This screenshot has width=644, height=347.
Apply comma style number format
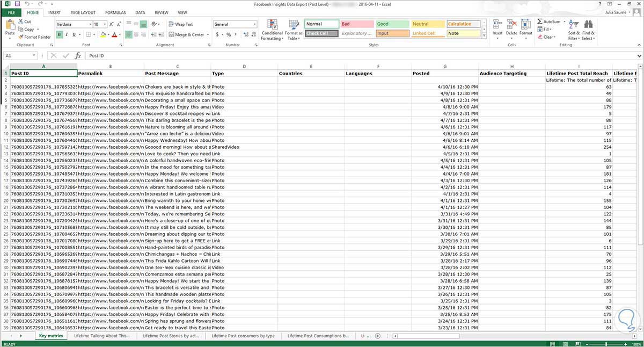coord(236,34)
